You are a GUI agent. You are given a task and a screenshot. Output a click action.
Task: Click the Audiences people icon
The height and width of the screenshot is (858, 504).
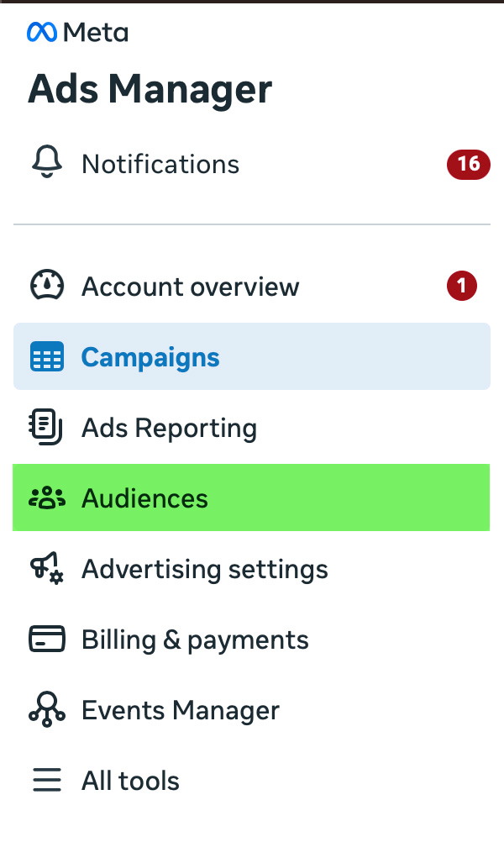pos(47,498)
